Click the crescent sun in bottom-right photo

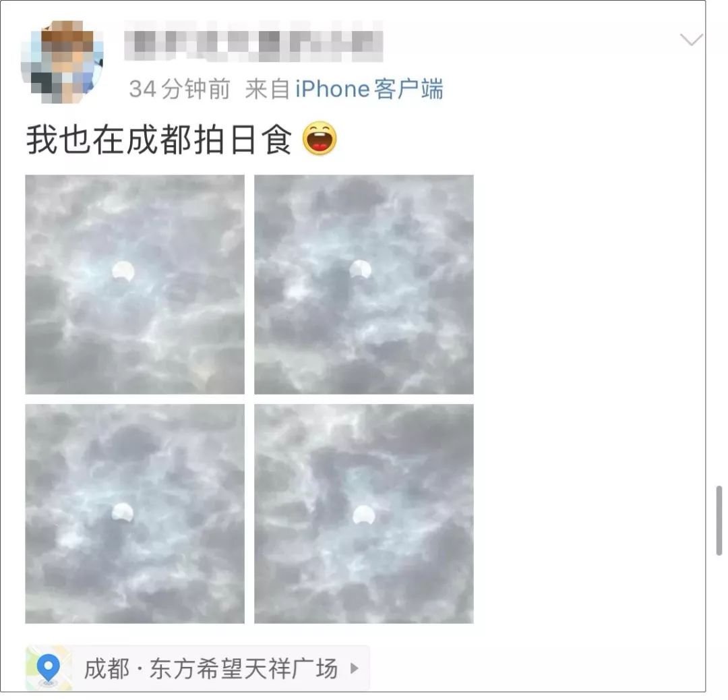[363, 515]
